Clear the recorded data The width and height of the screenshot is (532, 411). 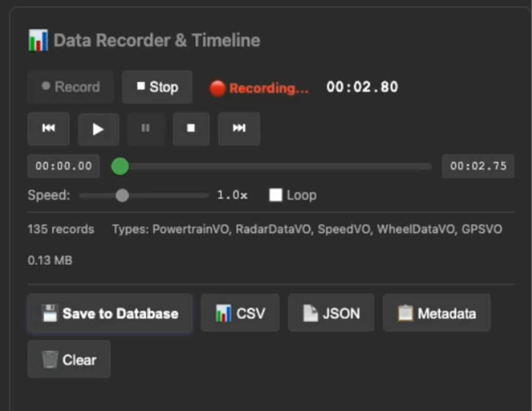click(69, 359)
